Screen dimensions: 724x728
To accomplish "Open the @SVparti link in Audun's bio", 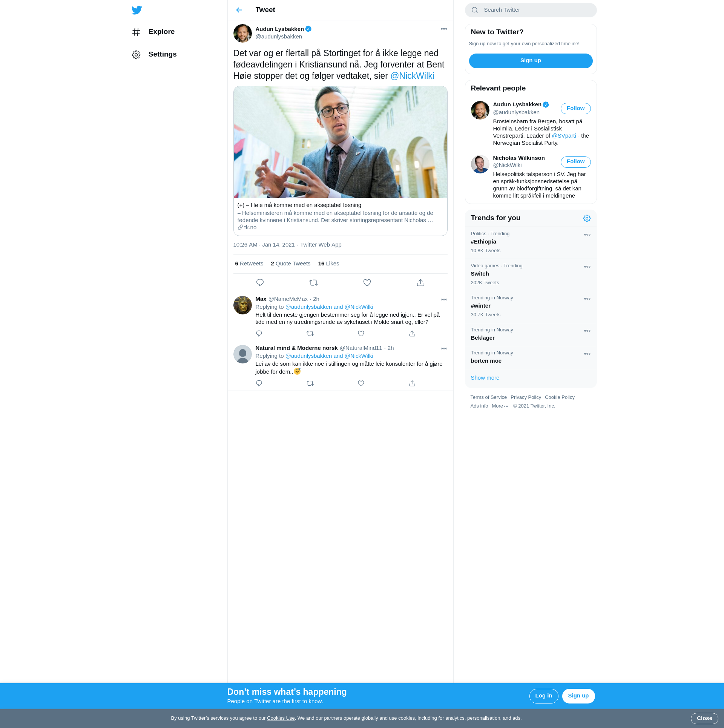I will (564, 136).
